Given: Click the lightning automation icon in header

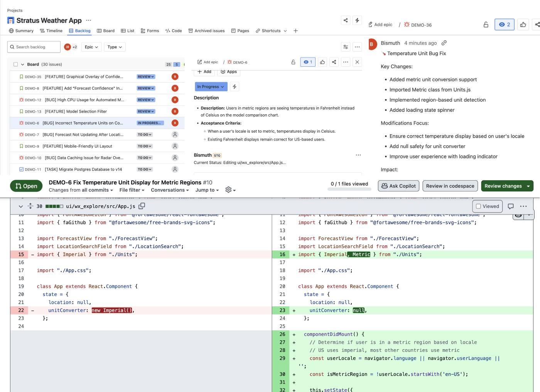Looking at the screenshot, I should click(357, 20).
